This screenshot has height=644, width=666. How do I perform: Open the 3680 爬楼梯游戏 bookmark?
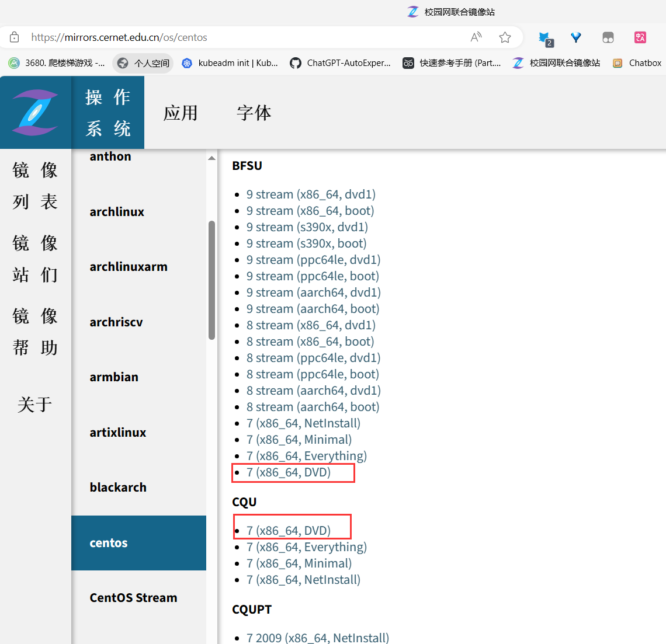[57, 63]
